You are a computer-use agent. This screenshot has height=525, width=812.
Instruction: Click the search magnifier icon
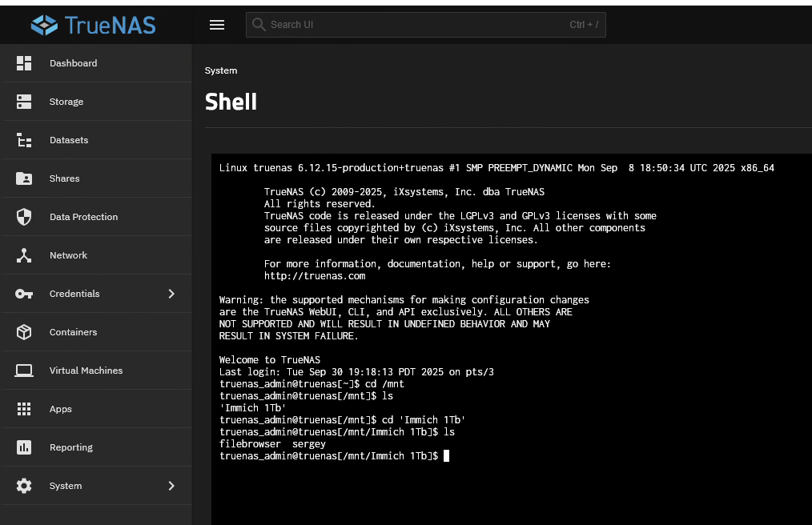coord(259,24)
